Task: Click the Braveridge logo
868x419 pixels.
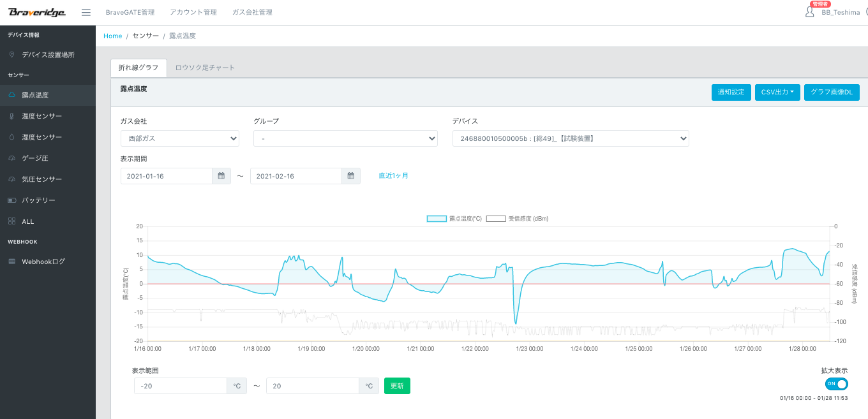Action: click(x=37, y=12)
